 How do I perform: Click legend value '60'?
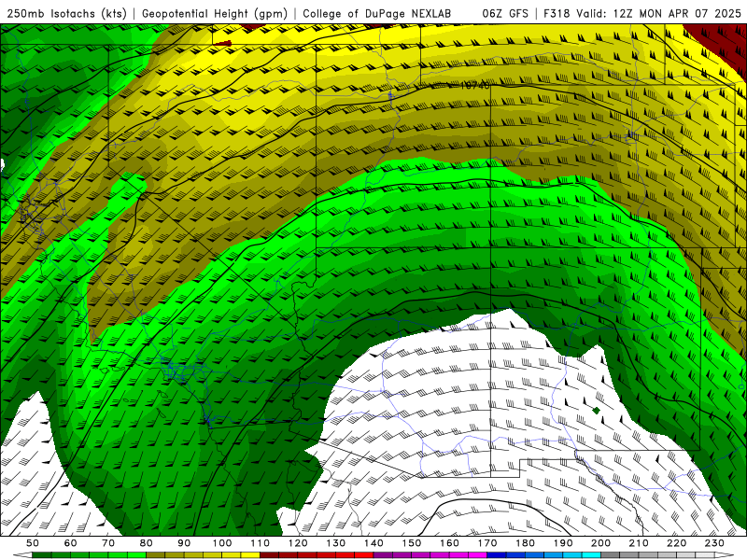coord(71,543)
